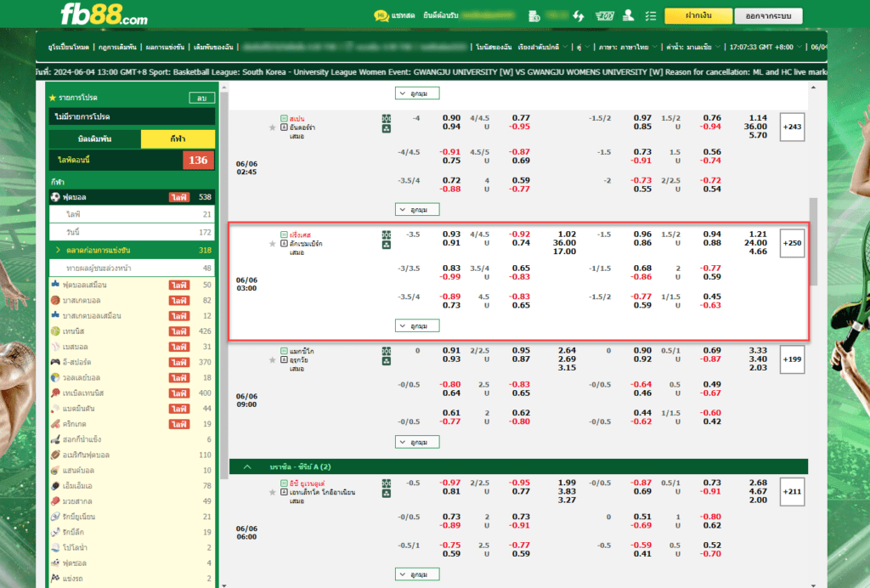The width and height of the screenshot is (870, 588).
Task: Open statistics icon for Mexico match
Action: click(387, 361)
